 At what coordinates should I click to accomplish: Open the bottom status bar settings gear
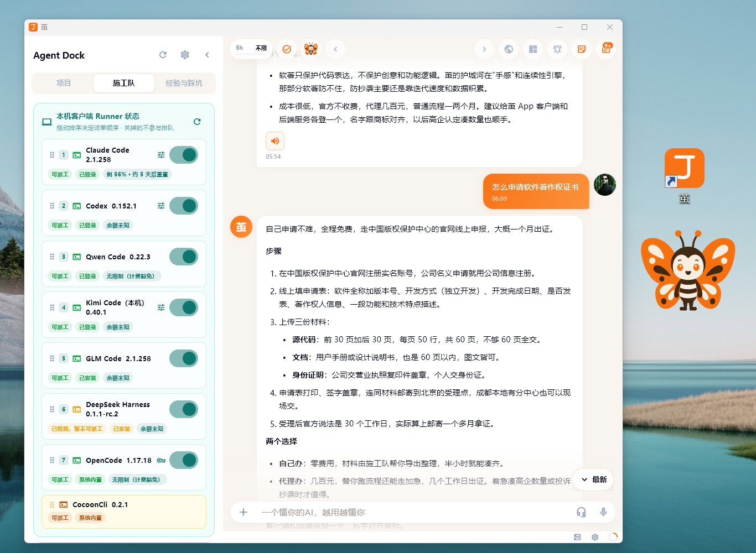(x=595, y=537)
